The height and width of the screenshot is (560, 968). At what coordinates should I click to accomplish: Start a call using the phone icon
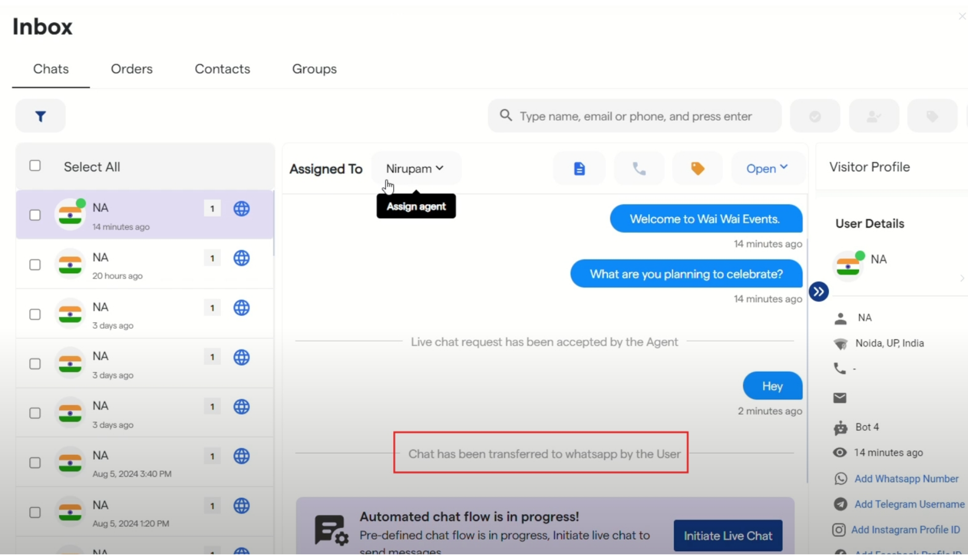639,168
